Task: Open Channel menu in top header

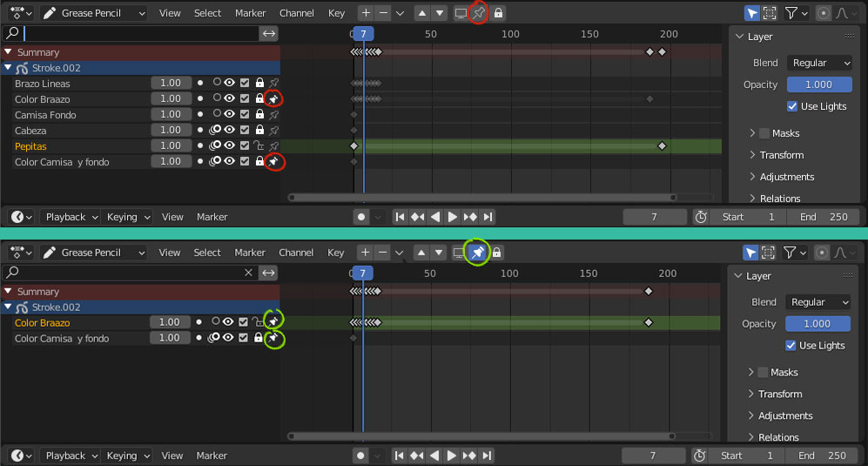Action: (297, 13)
